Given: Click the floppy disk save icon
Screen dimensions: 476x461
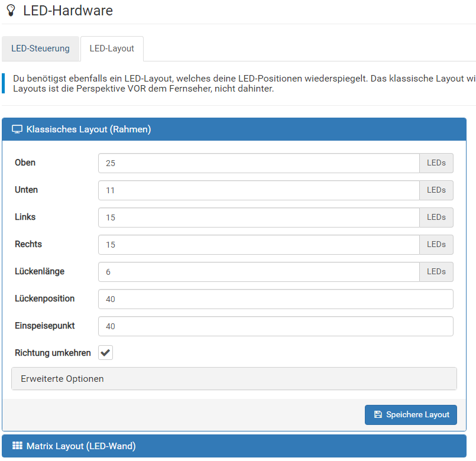Looking at the screenshot, I should [x=378, y=415].
